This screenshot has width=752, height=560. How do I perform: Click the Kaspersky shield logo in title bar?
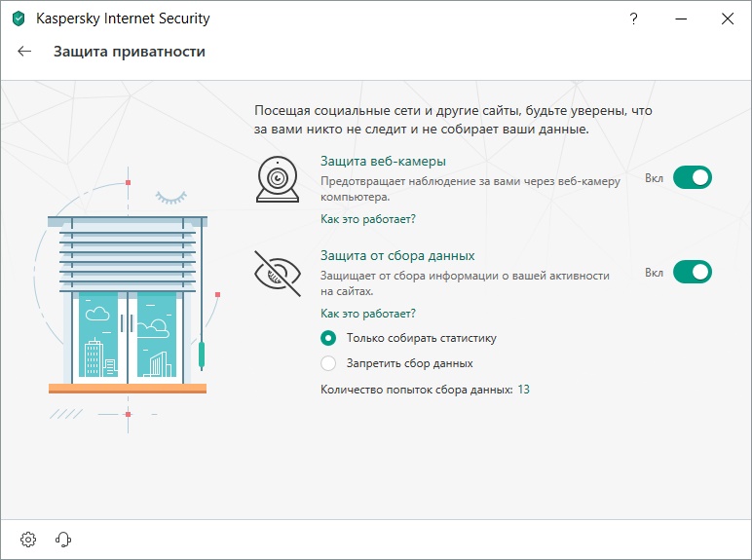(x=19, y=19)
